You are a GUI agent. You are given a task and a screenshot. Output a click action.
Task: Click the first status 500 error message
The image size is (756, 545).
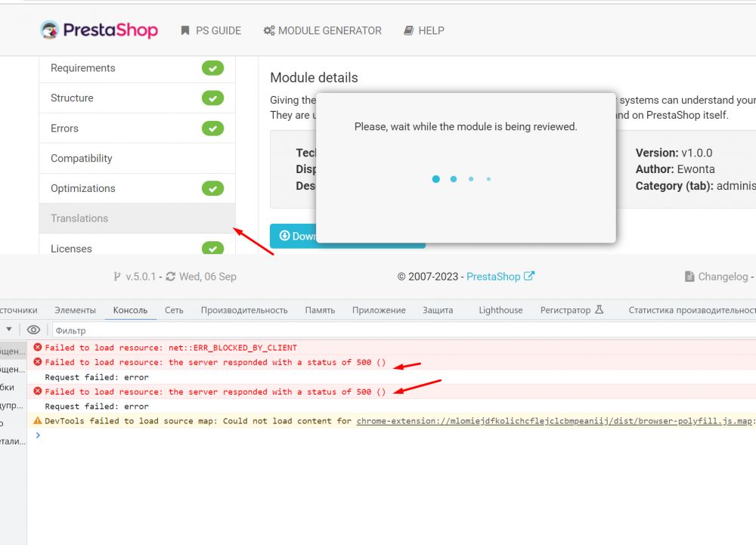point(215,362)
